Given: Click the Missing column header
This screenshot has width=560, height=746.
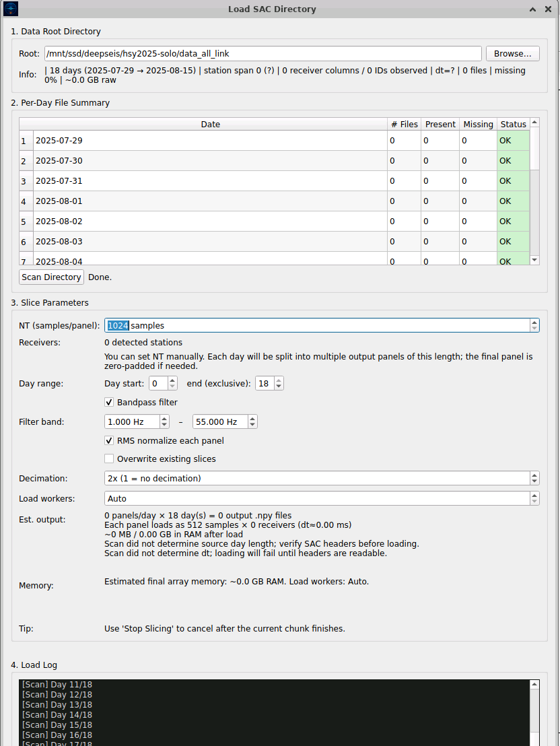Looking at the screenshot, I should point(478,124).
